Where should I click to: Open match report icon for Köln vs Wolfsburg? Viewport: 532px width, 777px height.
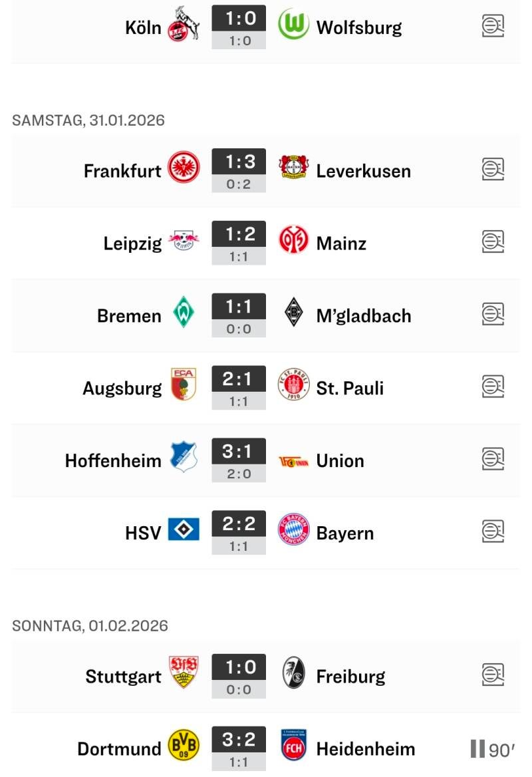(493, 27)
